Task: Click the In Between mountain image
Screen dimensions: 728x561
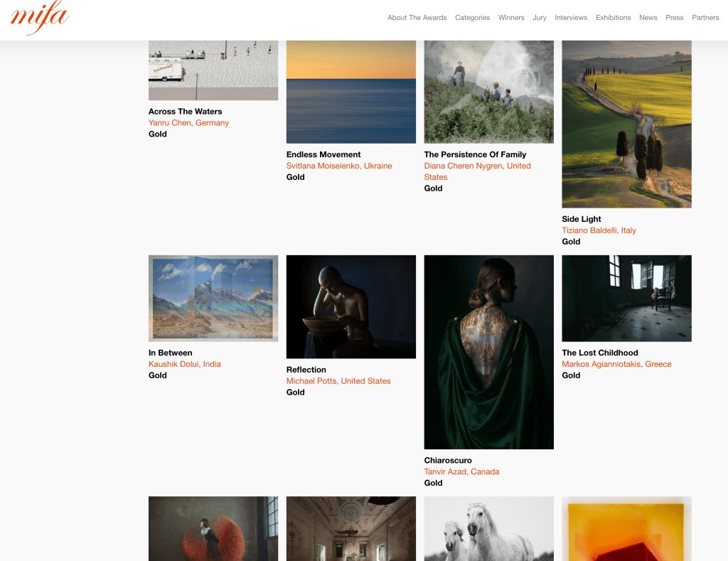Action: [213, 298]
